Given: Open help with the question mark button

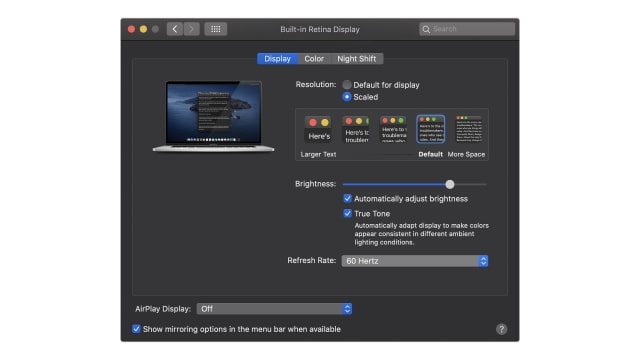Looking at the screenshot, I should (x=502, y=329).
